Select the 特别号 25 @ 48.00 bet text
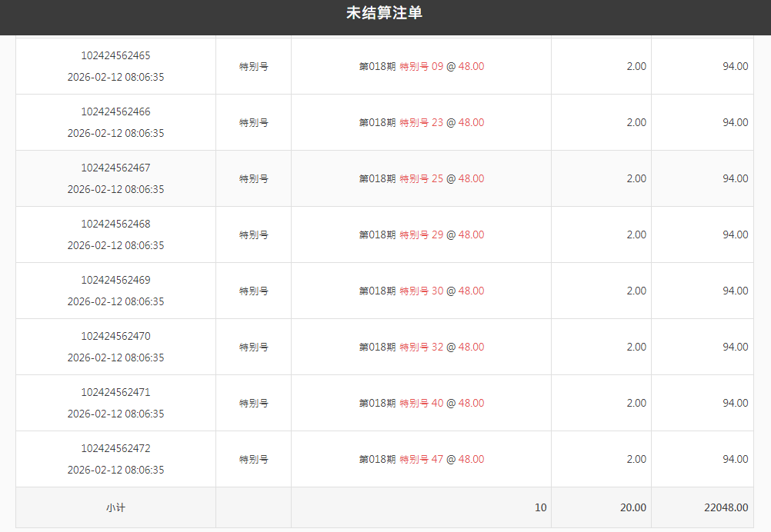This screenshot has width=771, height=532. pos(441,179)
